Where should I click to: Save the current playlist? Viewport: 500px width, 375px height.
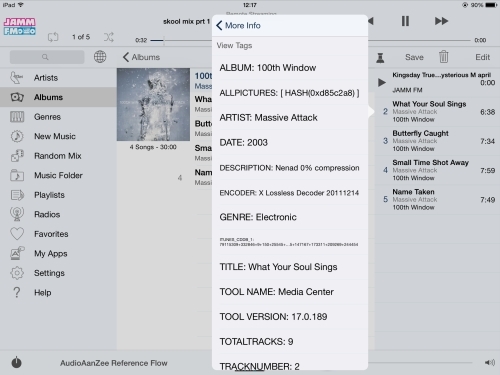click(414, 57)
